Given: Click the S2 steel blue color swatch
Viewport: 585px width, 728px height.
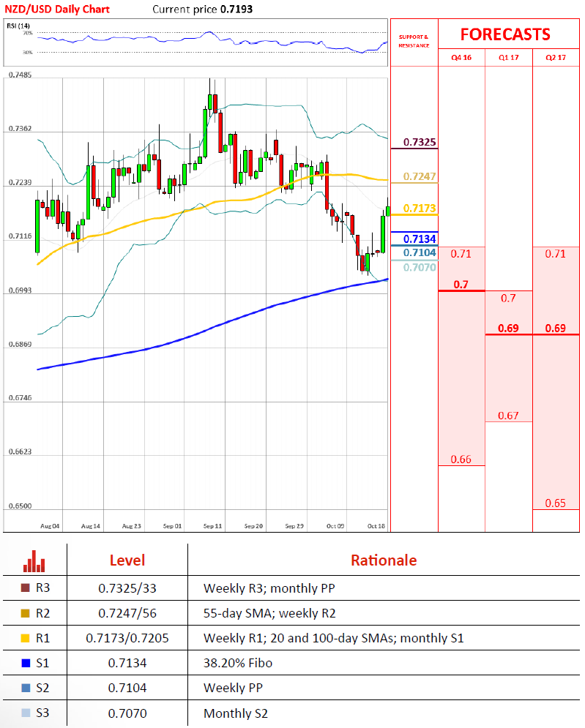Looking at the screenshot, I should tap(26, 688).
